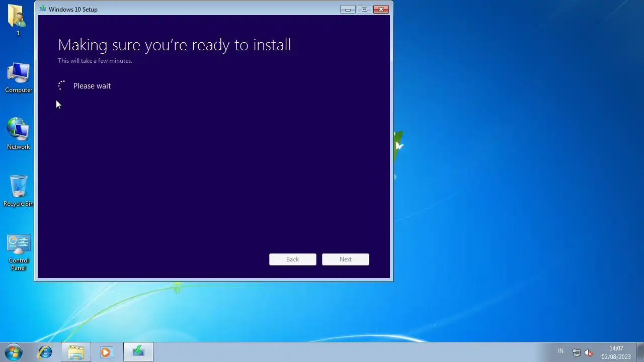Click the 'Please wait' status text
Screen dimensions: 644x362
[92, 86]
